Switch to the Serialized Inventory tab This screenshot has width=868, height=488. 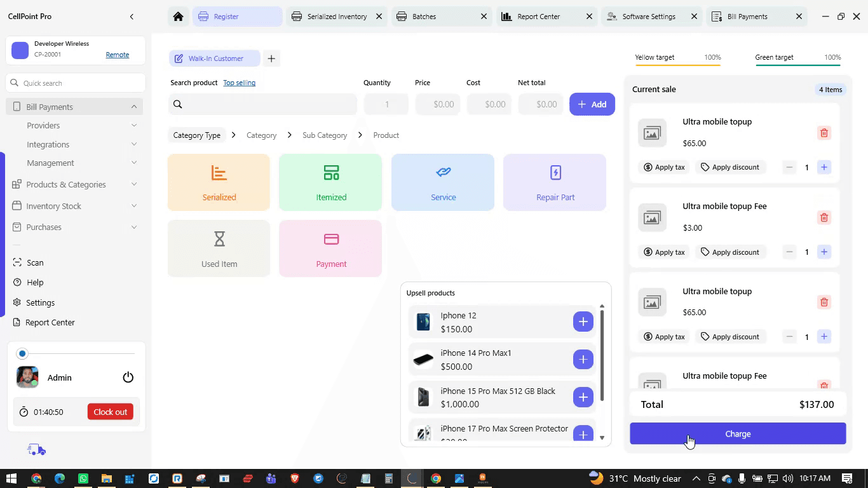(x=337, y=17)
